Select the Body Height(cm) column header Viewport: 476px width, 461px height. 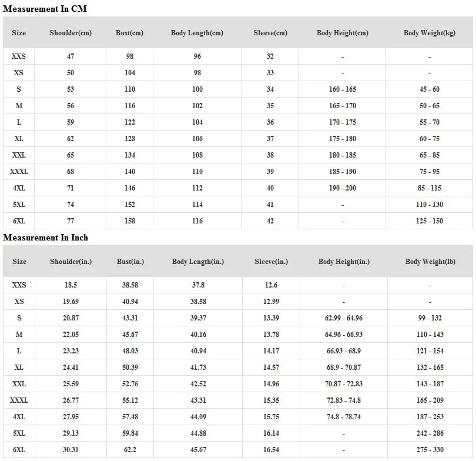[342, 33]
